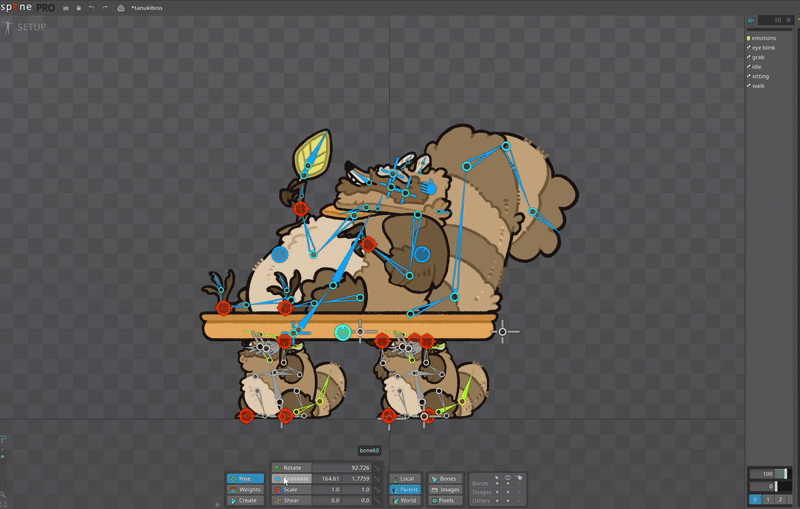Select the Pose tool
The height and width of the screenshot is (509, 800).
coord(245,478)
